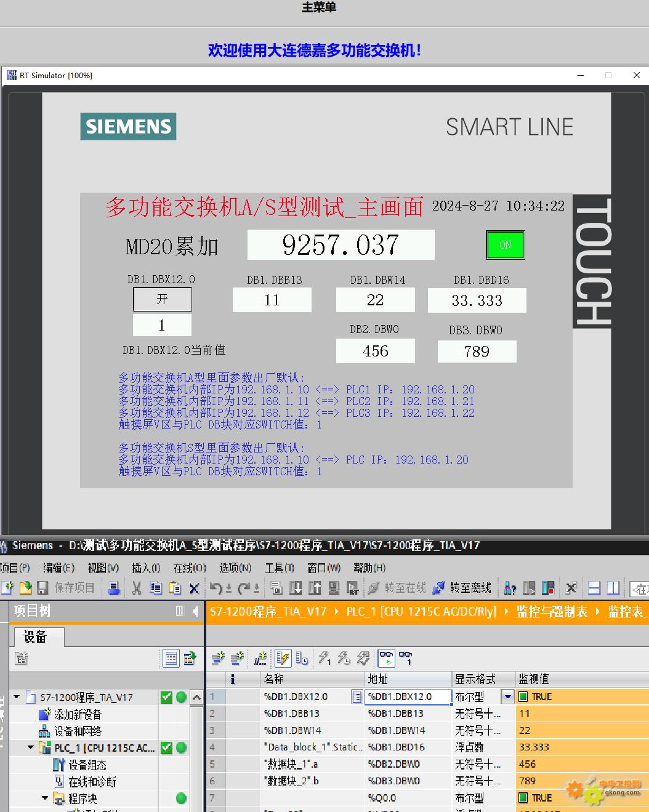The image size is (649, 812).
Task: Click the DB1.DBW14 value field showing 22
Action: pos(376,300)
